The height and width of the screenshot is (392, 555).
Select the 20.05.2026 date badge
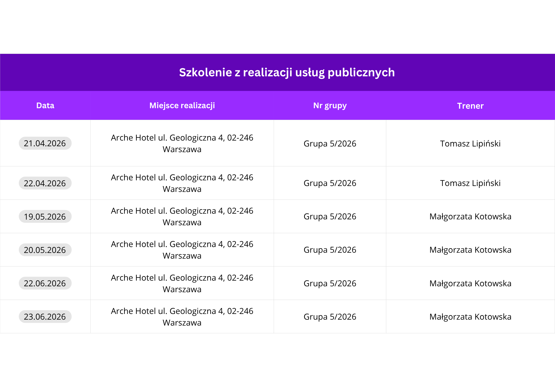(x=45, y=250)
